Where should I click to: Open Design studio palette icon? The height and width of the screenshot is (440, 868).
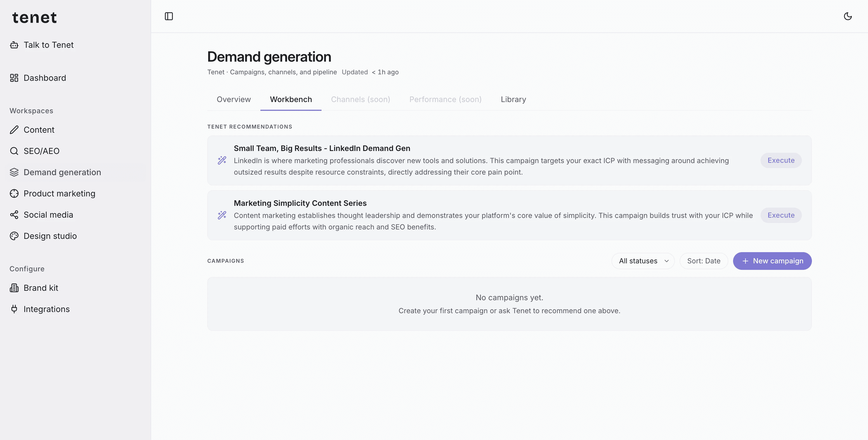point(14,236)
